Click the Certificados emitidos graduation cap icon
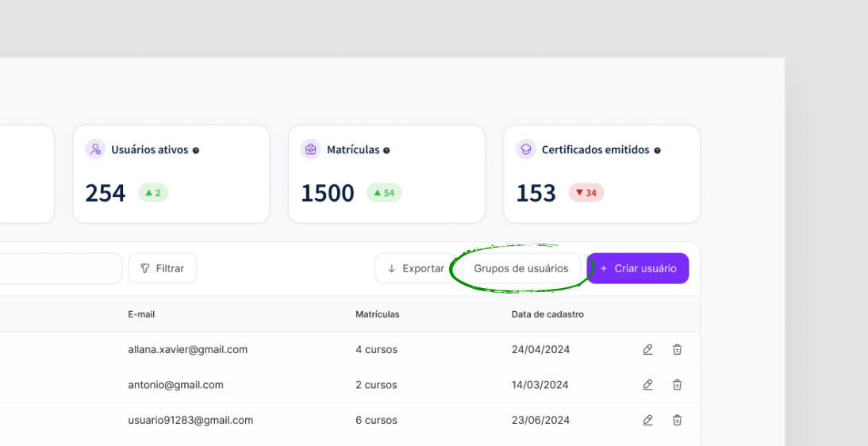The height and width of the screenshot is (446, 868). [x=526, y=149]
